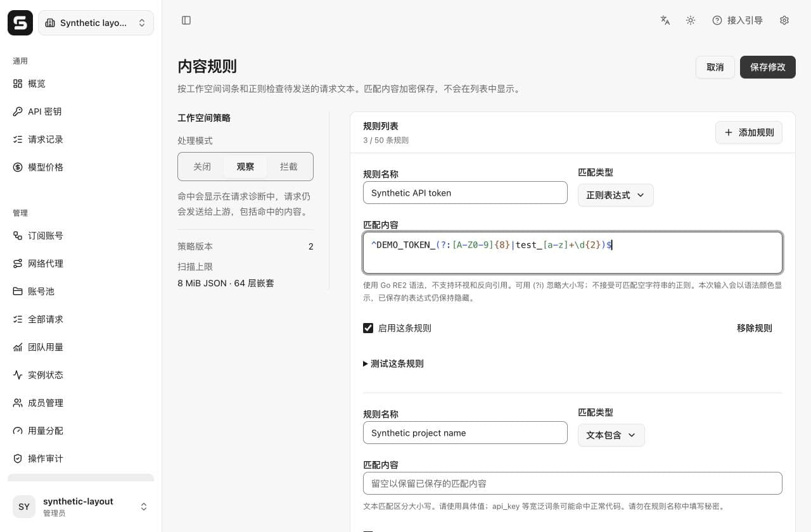Switch theme with the sun icon
Viewport: 811px width, 532px height.
(x=691, y=20)
